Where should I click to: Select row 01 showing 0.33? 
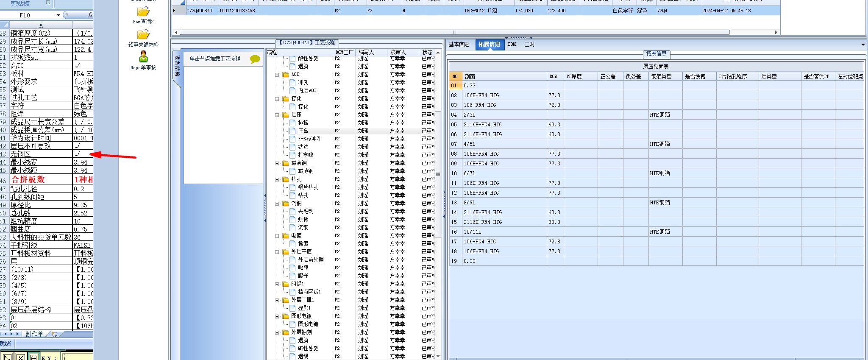coord(656,86)
